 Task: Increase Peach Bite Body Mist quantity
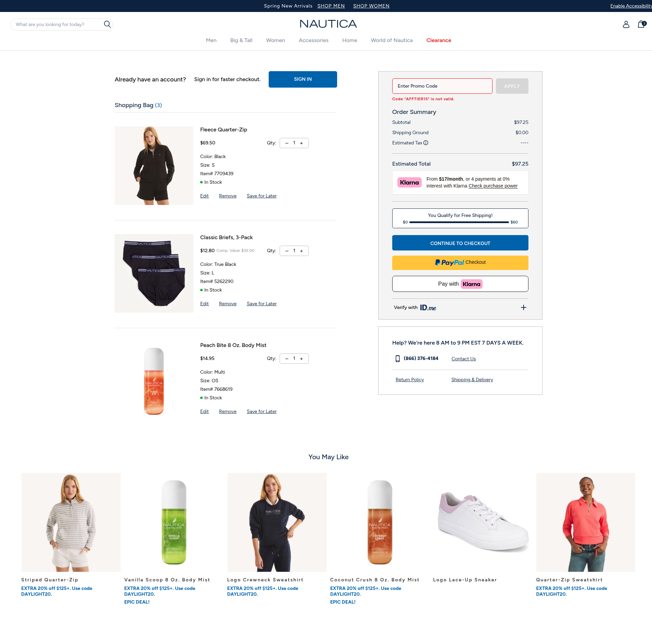[x=302, y=359]
